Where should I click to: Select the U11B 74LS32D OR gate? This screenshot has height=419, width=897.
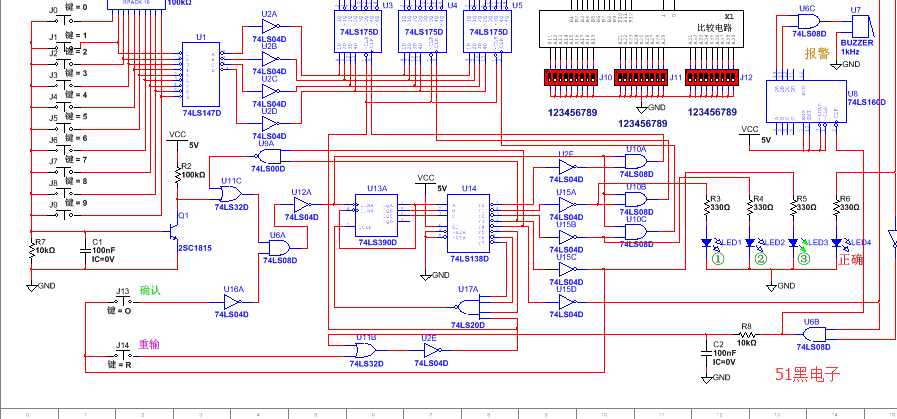point(366,350)
